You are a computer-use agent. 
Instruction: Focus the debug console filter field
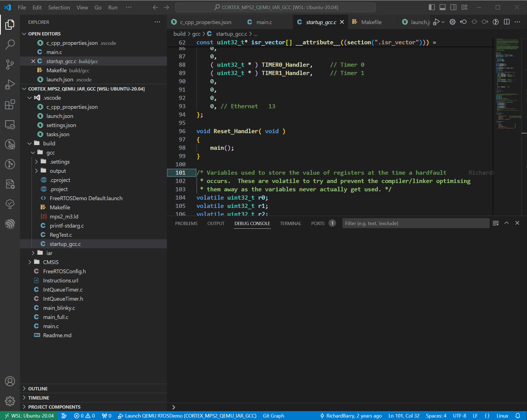(416, 223)
